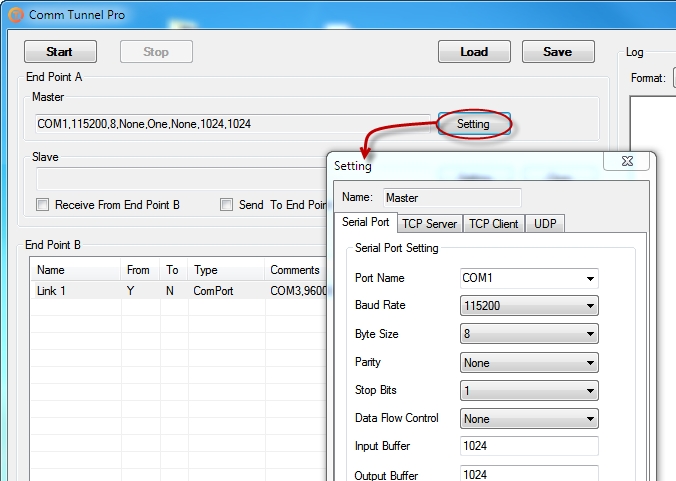Image resolution: width=676 pixels, height=481 pixels.
Task: Expand the Data Flow Control dropdown
Action: click(x=529, y=419)
